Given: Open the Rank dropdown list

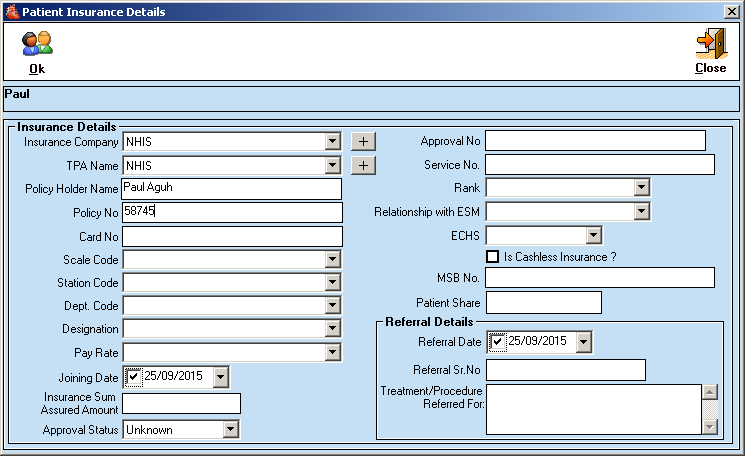Looking at the screenshot, I should (x=641, y=187).
